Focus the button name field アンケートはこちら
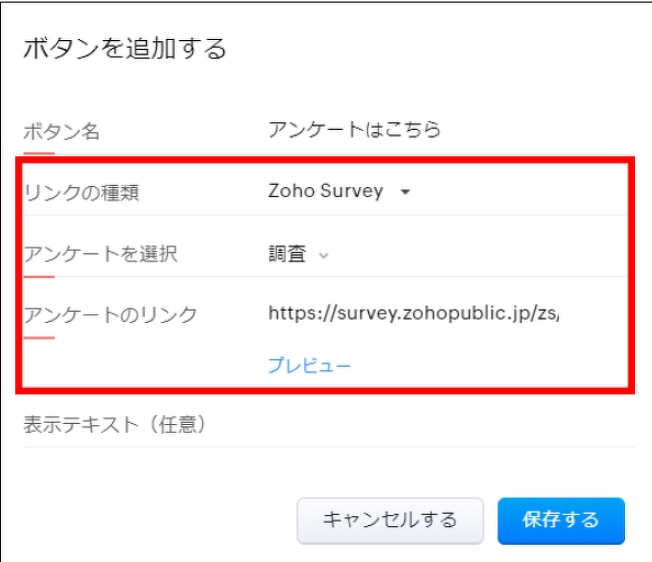This screenshot has width=652, height=562. click(354, 130)
